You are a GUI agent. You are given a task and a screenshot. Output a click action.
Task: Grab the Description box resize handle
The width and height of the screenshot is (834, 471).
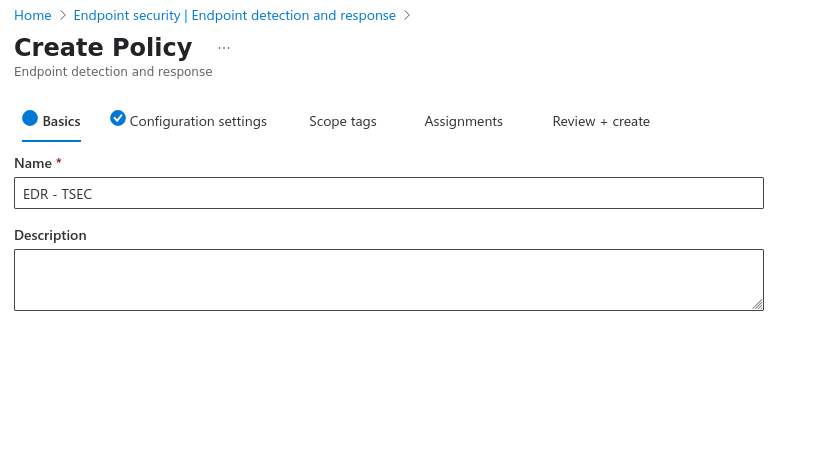pos(757,304)
